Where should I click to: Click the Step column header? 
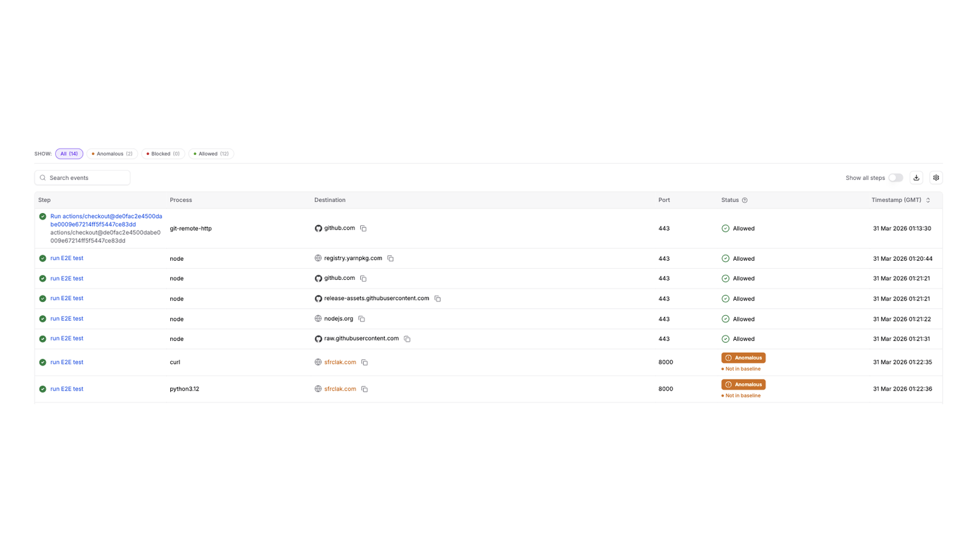point(44,200)
